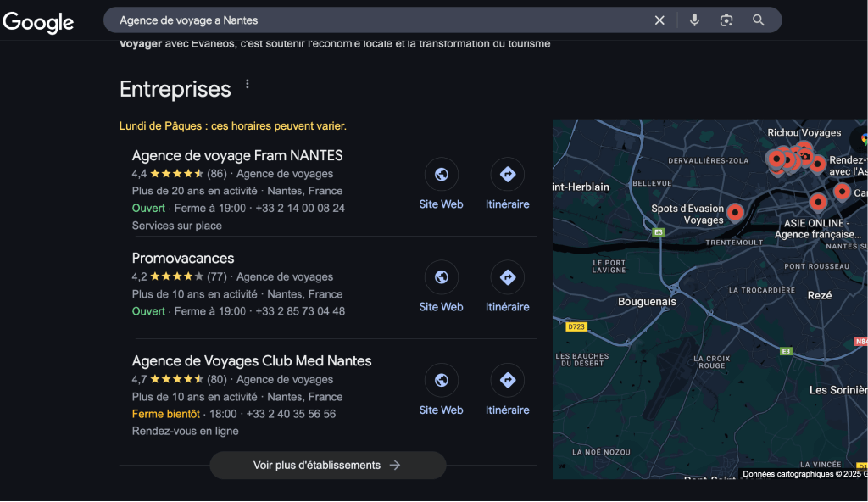
Task: Click 'Itinéraire' label for Promovacances
Action: pos(508,307)
